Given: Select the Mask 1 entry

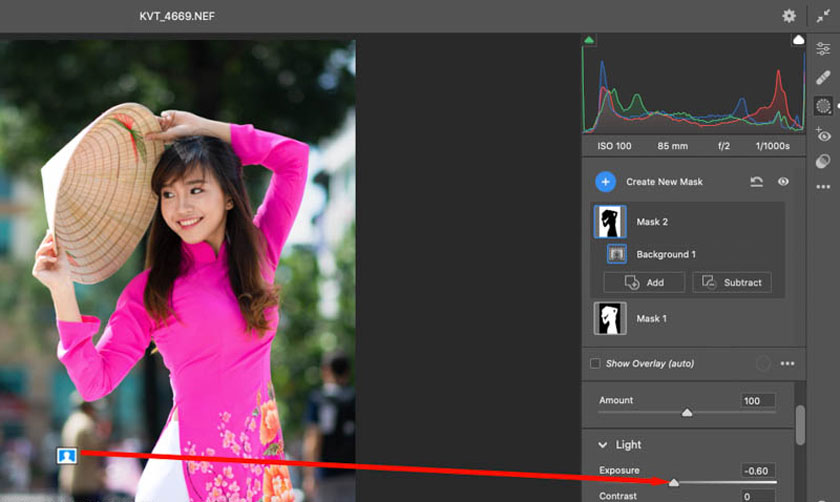Looking at the screenshot, I should (651, 318).
